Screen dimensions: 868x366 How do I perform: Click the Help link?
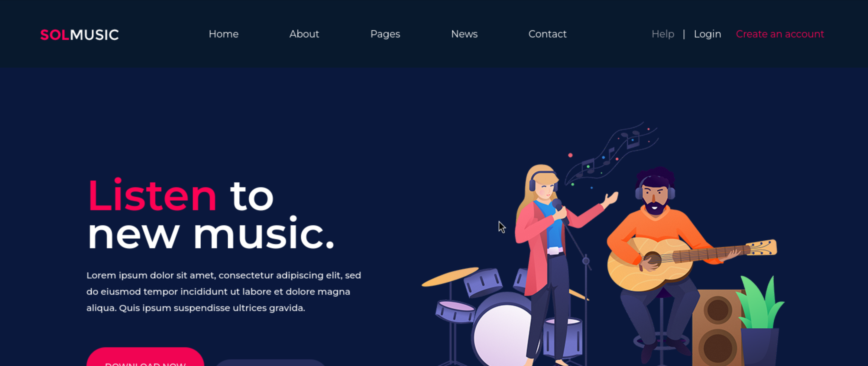(663, 34)
